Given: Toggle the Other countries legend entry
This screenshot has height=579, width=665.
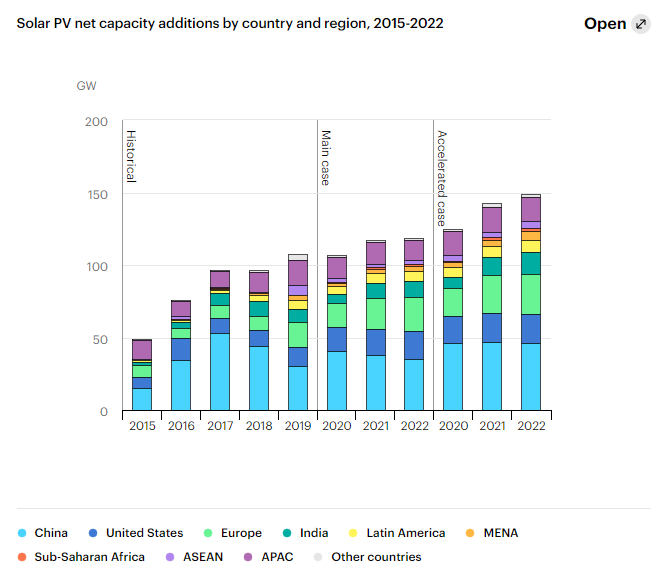Looking at the screenshot, I should point(368,557).
